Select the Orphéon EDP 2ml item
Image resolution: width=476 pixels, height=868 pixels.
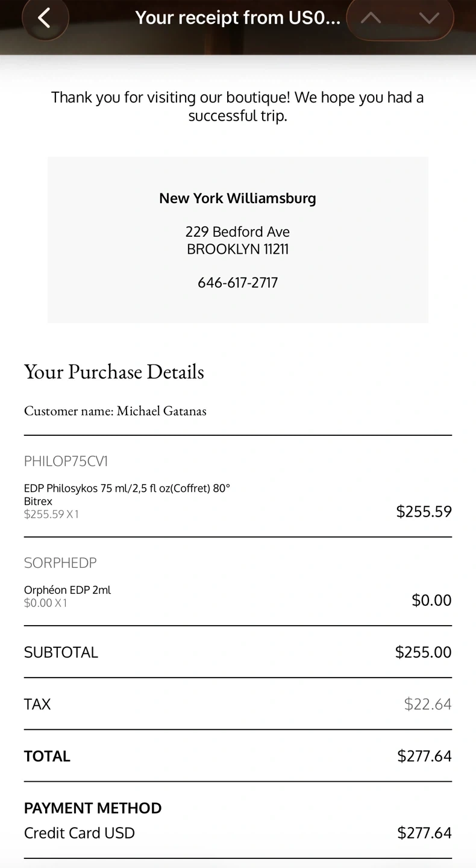(x=67, y=590)
